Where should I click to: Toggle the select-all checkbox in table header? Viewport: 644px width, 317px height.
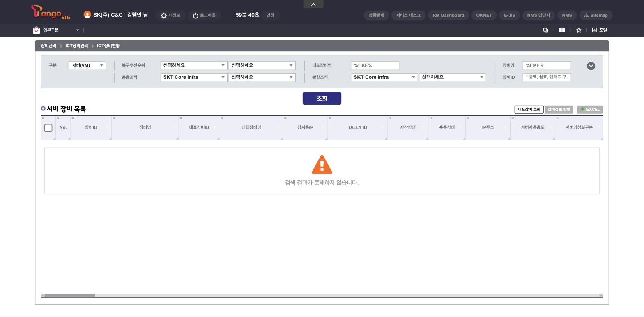coord(48,128)
